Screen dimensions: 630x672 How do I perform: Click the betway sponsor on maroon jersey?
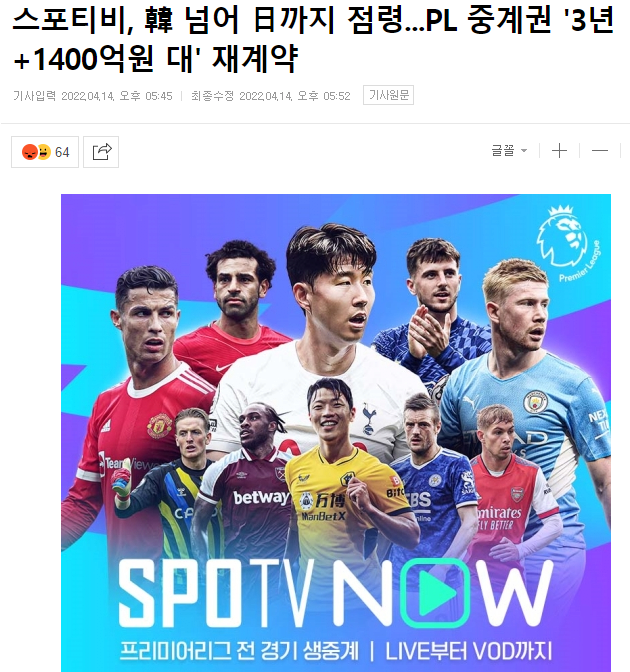tap(261, 497)
